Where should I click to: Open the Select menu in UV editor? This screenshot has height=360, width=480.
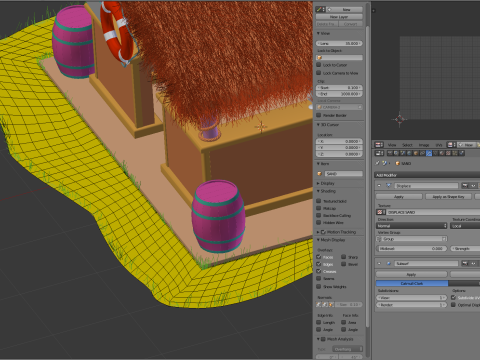coord(407,145)
